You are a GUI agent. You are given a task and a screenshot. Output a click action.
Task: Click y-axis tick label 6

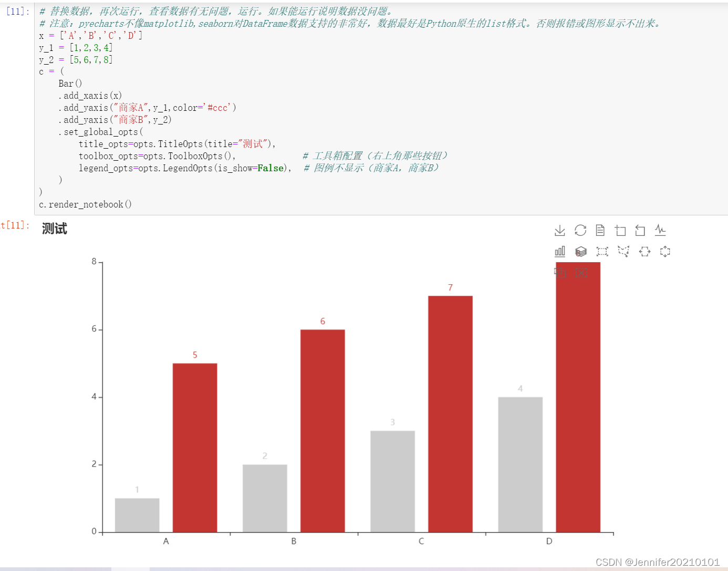[x=94, y=329]
